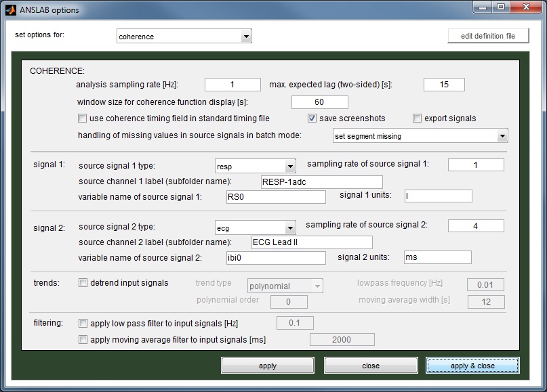Click the signal 2 units field with ms
Viewport: 547px width, 392px height.
[x=437, y=257]
